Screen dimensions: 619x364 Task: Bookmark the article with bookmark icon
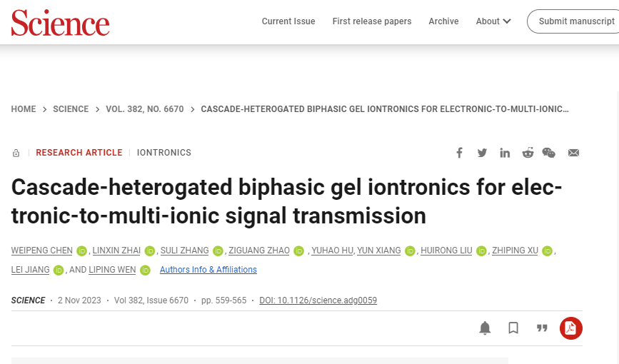coord(513,328)
